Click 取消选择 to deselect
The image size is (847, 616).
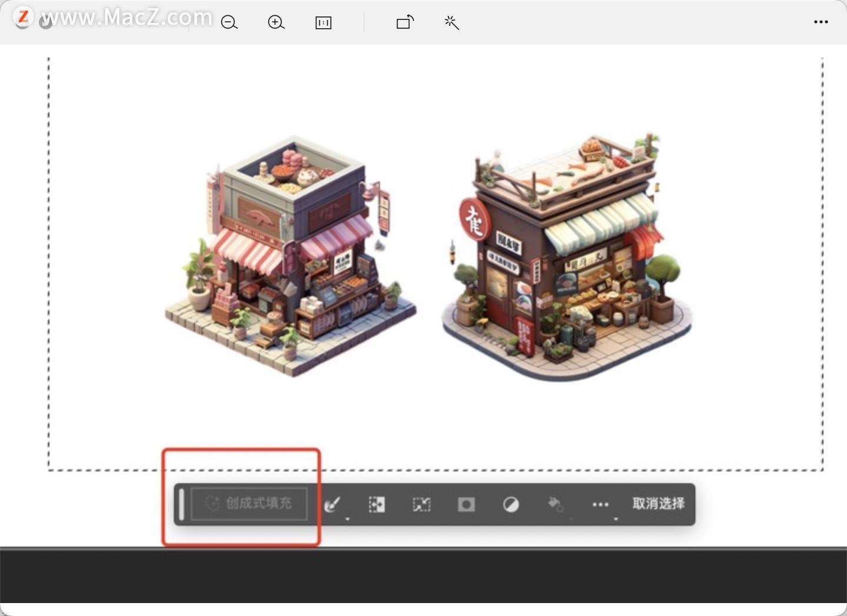[657, 503]
